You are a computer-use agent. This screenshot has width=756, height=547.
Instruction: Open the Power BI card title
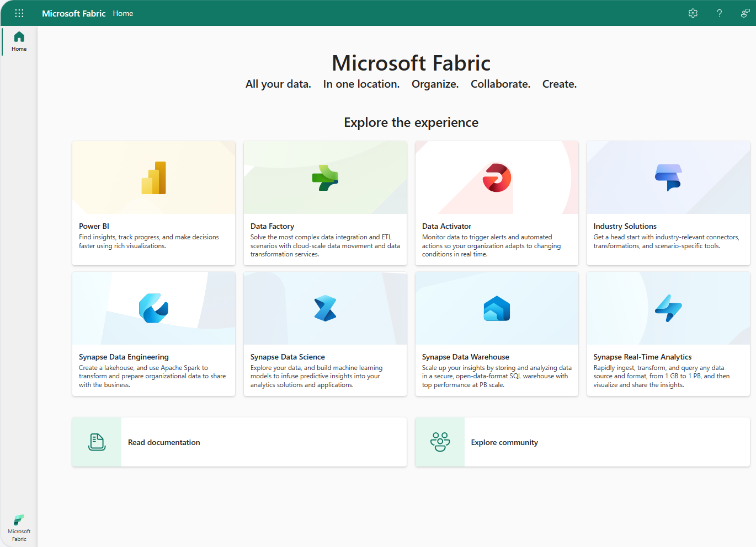(x=94, y=226)
